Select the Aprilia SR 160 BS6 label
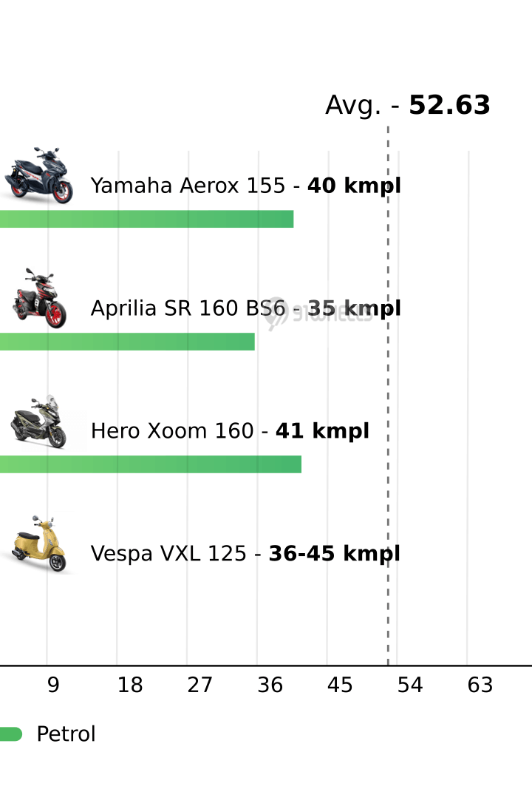The width and height of the screenshot is (532, 806). click(x=245, y=308)
